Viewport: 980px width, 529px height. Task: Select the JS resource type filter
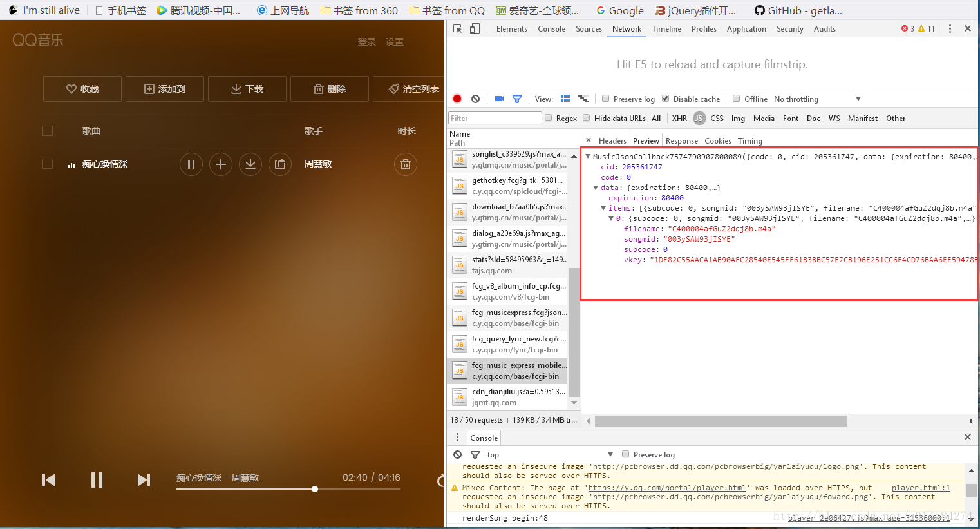(699, 118)
